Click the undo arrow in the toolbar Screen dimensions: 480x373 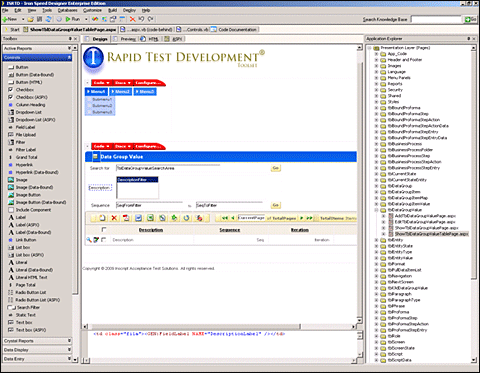[141, 19]
